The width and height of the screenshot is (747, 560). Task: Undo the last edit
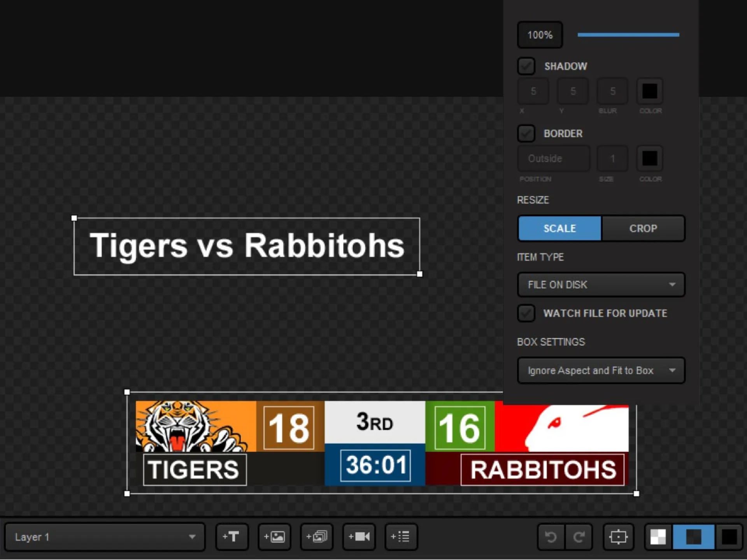551,537
